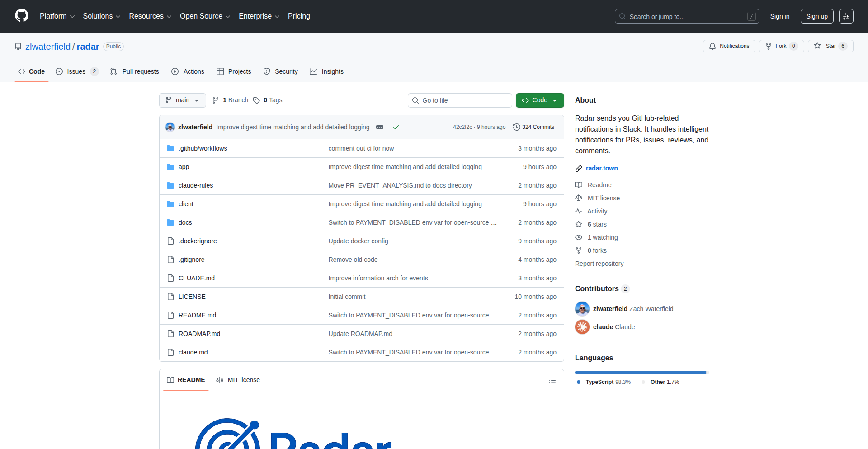
Task: Click the star icon on the Star button
Action: (x=818, y=46)
